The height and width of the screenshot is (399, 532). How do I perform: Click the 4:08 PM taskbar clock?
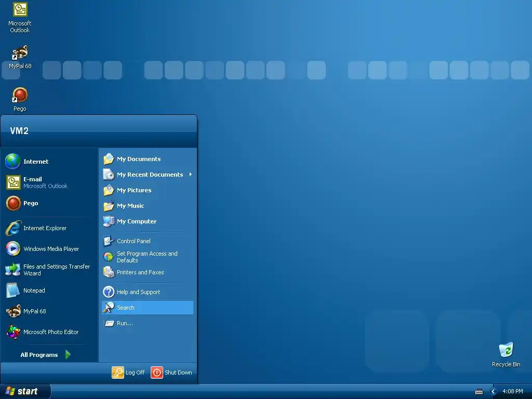[x=512, y=391]
